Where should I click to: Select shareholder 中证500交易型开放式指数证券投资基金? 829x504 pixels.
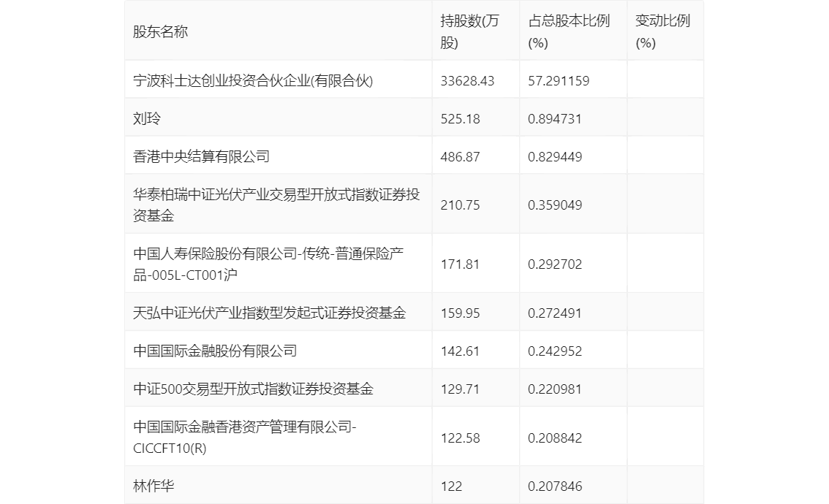(x=253, y=389)
